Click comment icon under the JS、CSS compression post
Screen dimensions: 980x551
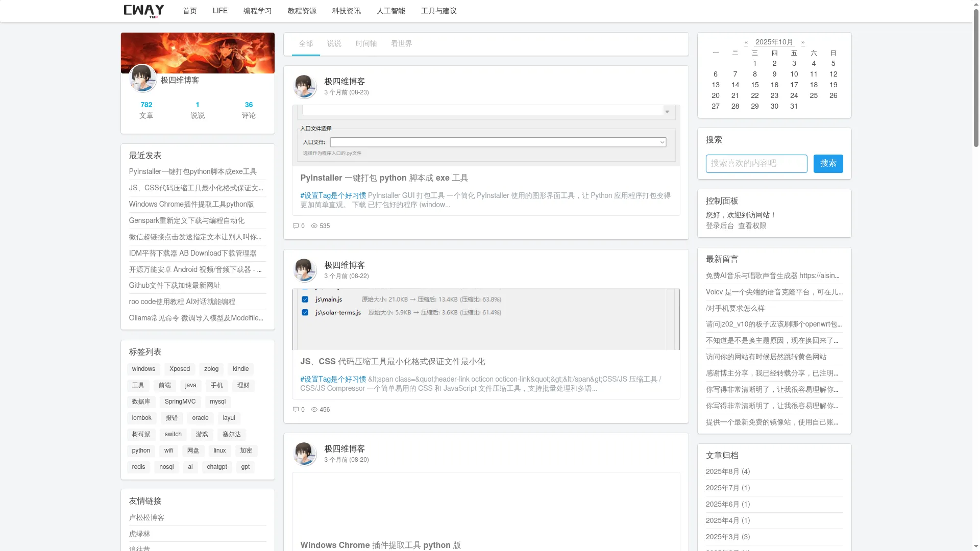point(296,409)
